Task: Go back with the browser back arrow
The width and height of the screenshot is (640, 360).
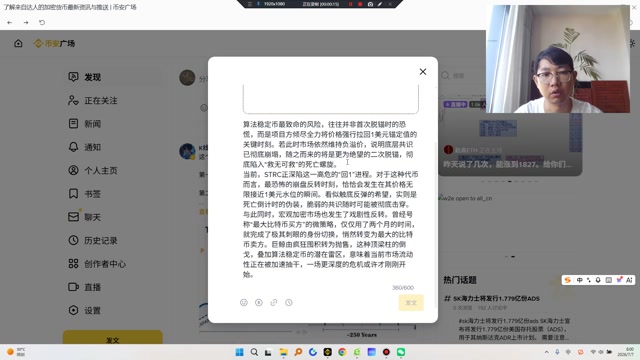Action: click(9, 22)
